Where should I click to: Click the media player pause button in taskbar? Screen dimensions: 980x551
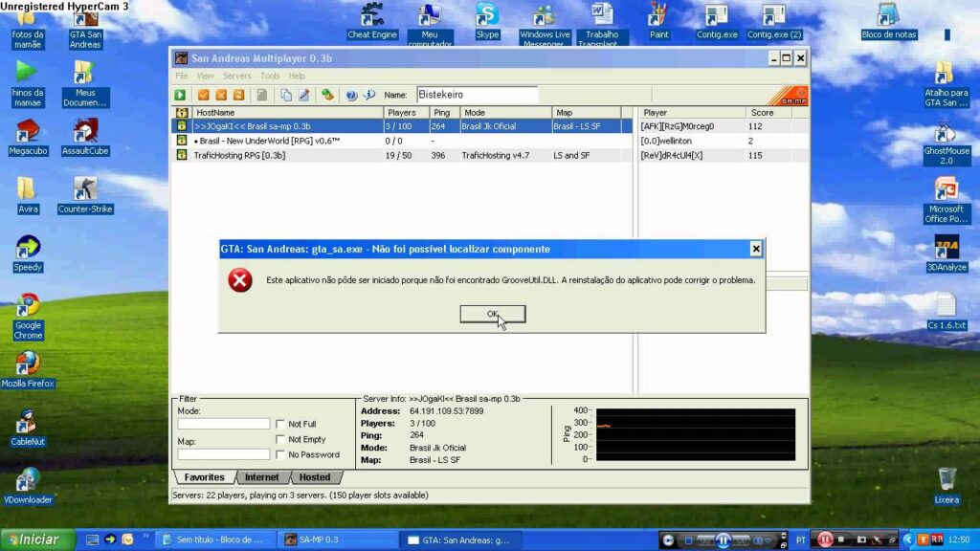[724, 540]
